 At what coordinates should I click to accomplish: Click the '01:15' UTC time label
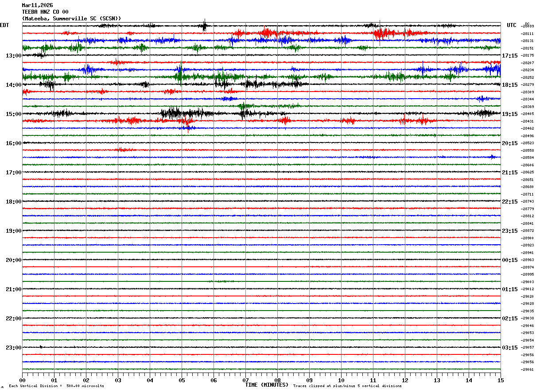(x=510, y=289)
